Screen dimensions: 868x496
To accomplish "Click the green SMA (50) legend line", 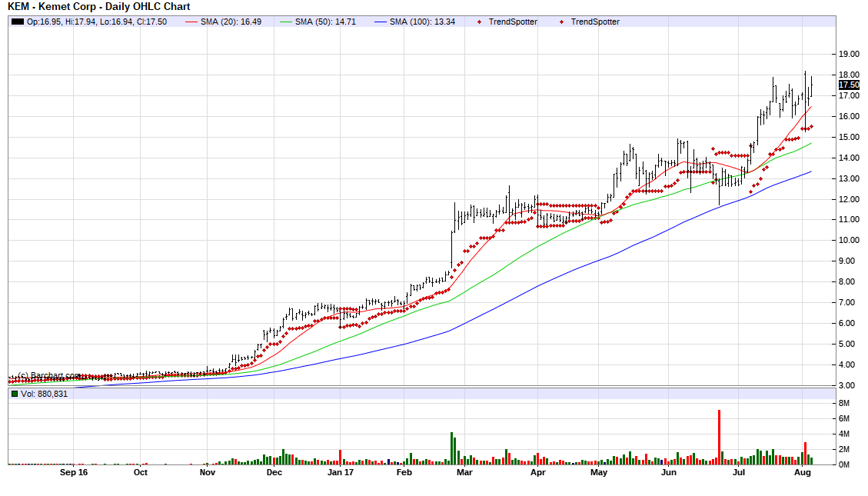I will tap(286, 22).
